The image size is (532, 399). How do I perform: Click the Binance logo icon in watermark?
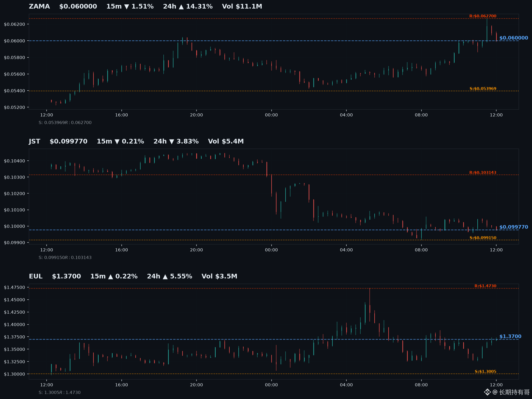tap(487, 392)
